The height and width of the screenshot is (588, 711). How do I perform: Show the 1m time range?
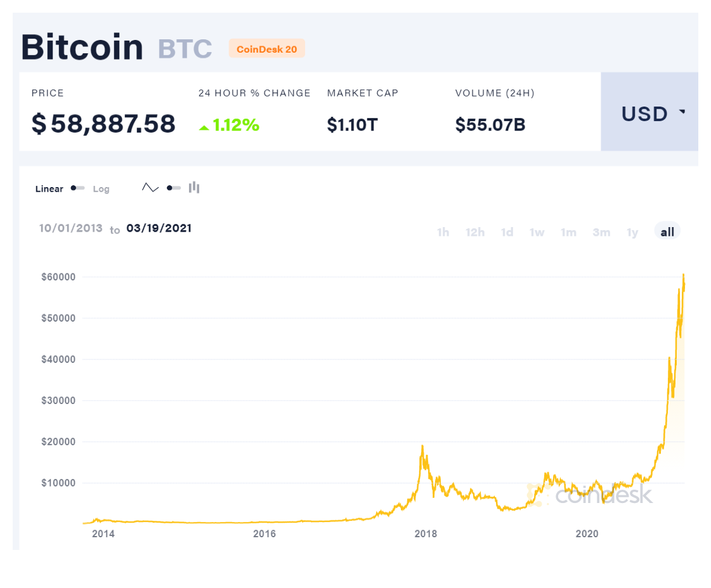[x=569, y=232]
